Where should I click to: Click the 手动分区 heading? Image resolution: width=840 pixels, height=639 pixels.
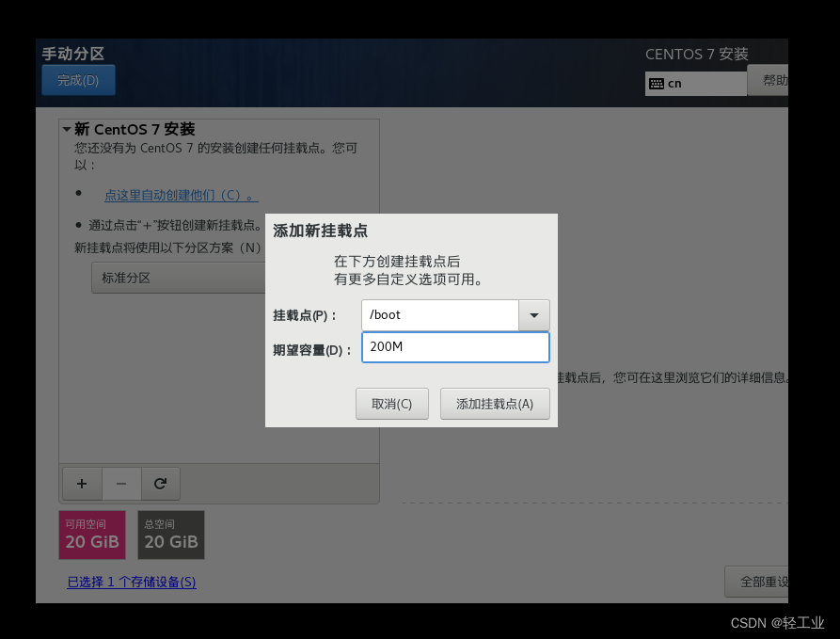[73, 55]
